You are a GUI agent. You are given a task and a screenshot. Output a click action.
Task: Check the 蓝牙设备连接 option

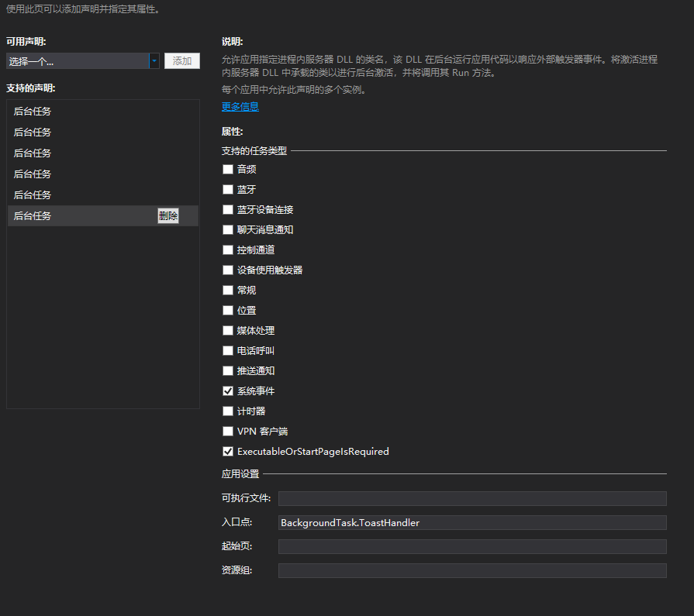(x=228, y=210)
